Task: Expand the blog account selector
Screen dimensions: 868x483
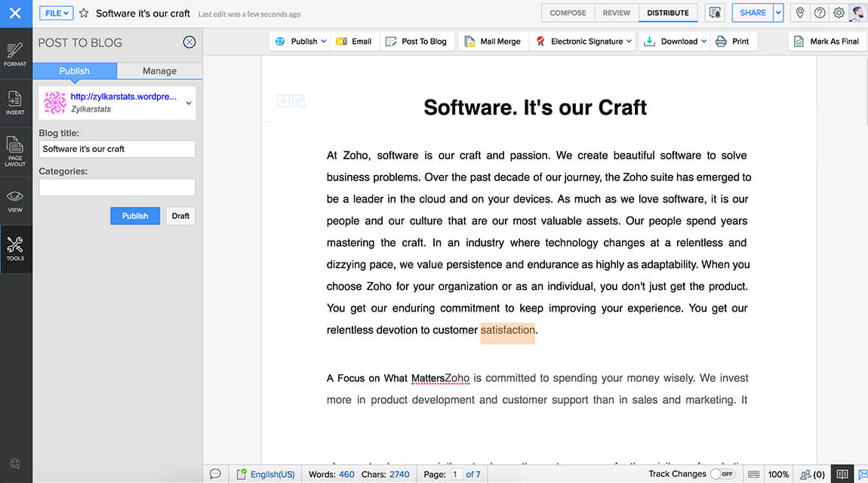Action: (189, 103)
